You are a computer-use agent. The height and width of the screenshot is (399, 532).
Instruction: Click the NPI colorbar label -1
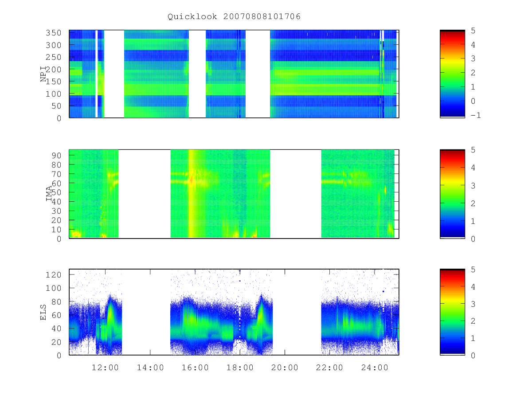475,115
